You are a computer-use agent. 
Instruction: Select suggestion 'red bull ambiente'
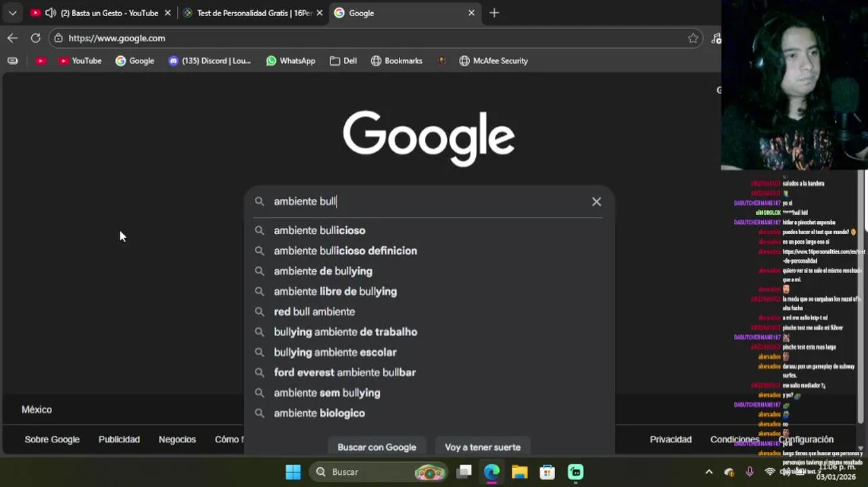point(429,312)
